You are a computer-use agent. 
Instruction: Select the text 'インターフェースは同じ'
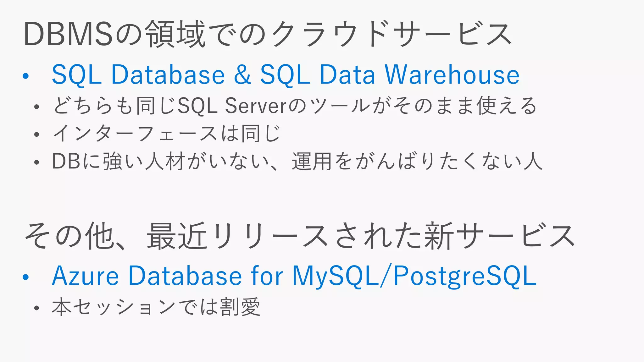[x=167, y=134]
